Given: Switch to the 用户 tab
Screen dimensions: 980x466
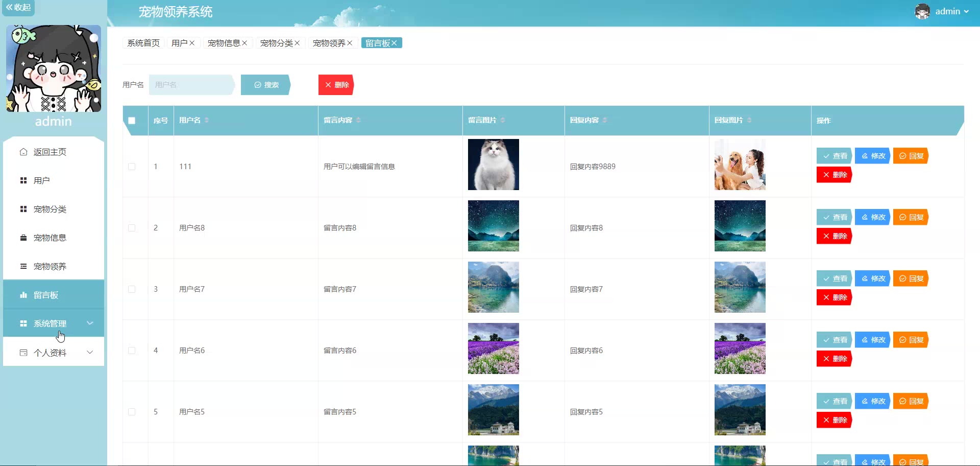Looking at the screenshot, I should 180,43.
